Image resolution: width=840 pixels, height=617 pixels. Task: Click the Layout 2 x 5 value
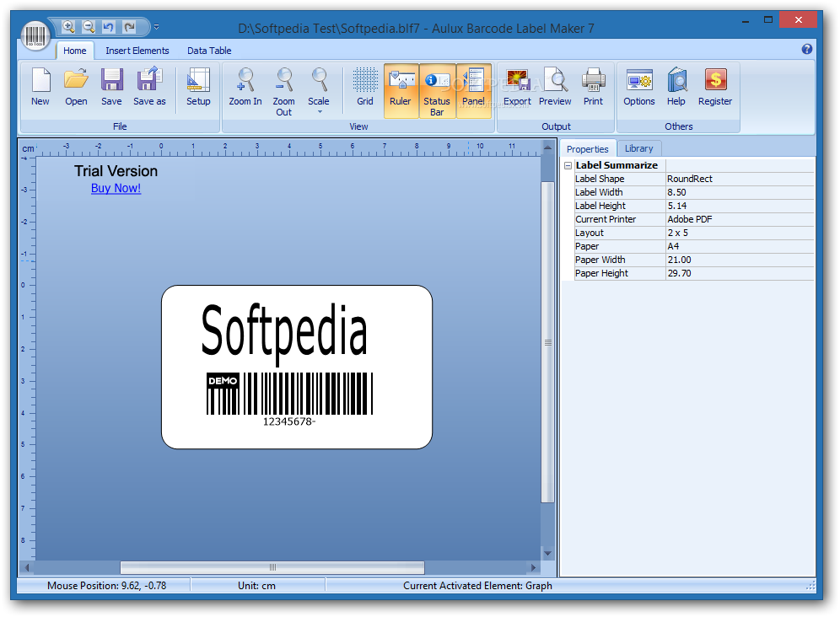point(740,233)
